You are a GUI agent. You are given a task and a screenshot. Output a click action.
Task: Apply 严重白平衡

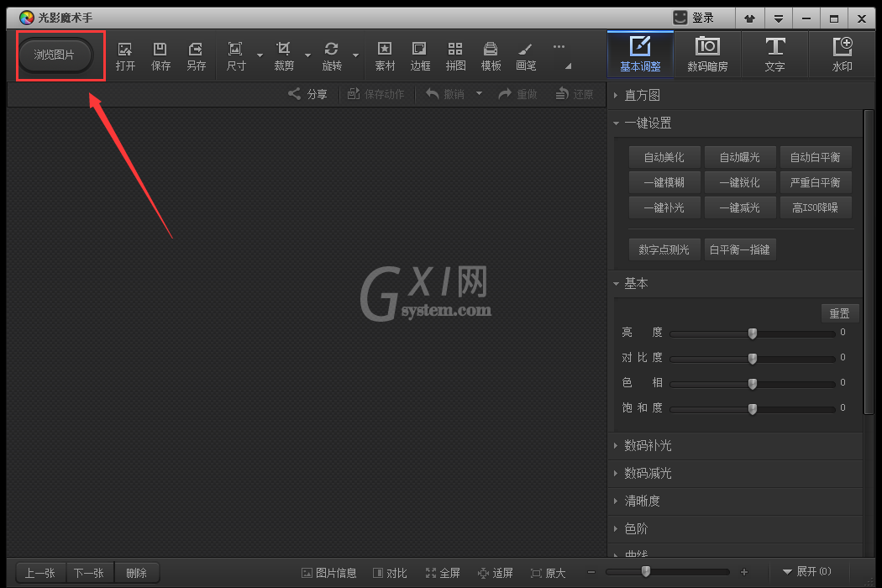[815, 182]
